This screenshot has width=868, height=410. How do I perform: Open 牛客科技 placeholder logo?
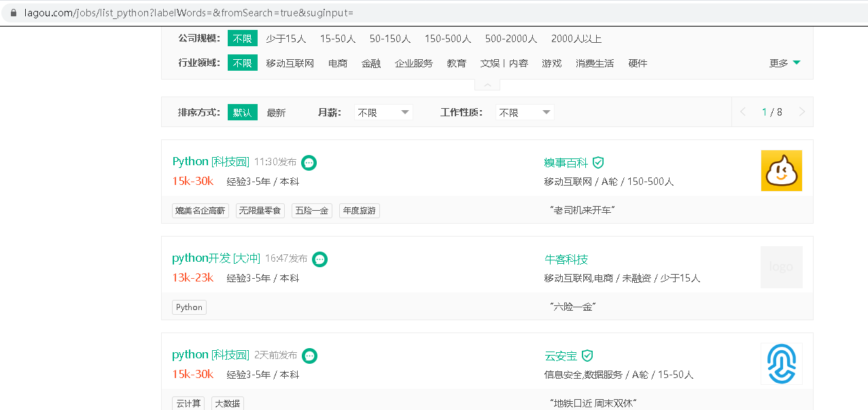pyautogui.click(x=782, y=267)
